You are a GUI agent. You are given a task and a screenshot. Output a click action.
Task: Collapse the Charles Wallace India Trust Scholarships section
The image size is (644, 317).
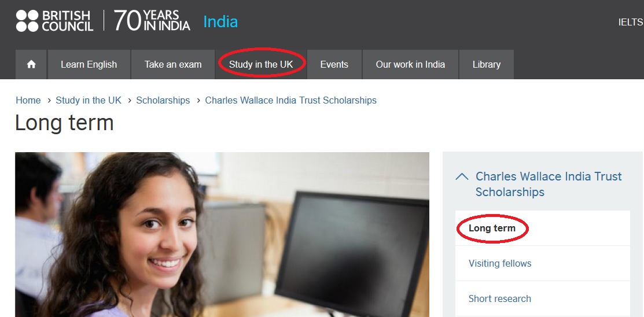[x=462, y=176]
